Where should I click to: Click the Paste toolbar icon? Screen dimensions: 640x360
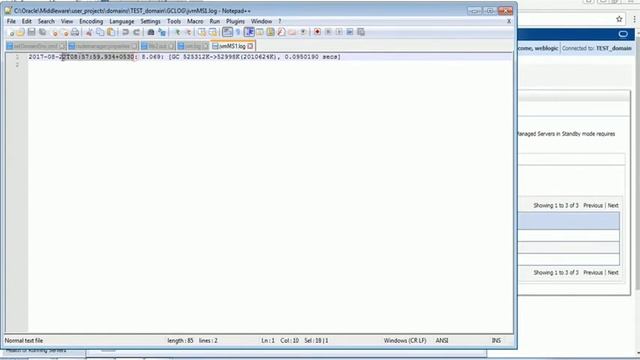pos(111,32)
